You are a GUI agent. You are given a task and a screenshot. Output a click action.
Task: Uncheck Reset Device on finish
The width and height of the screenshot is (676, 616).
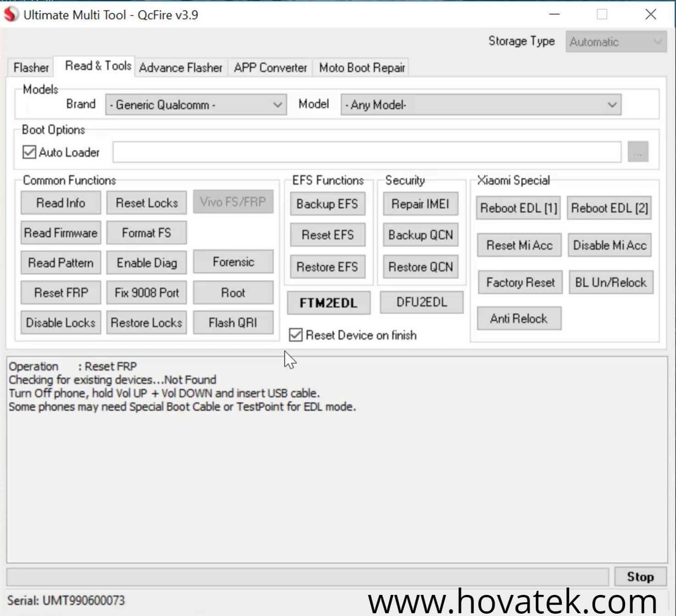(296, 335)
